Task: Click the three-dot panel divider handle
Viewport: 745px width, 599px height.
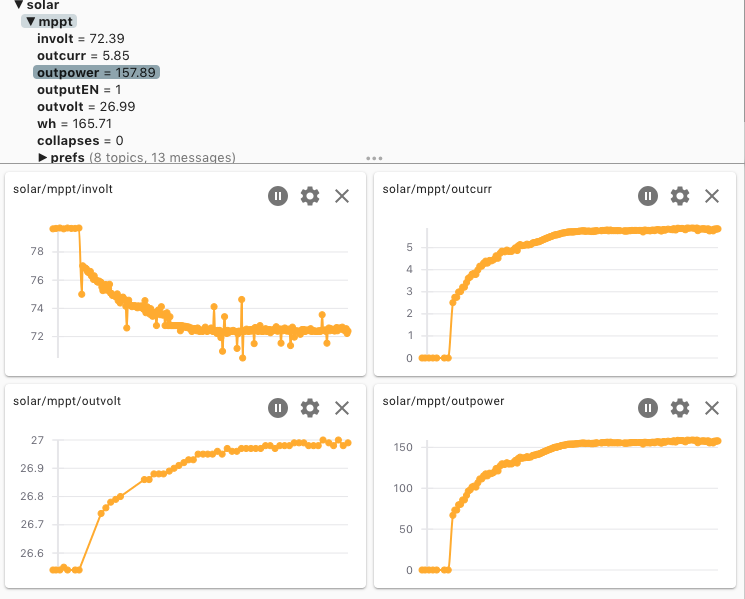Action: point(374,158)
